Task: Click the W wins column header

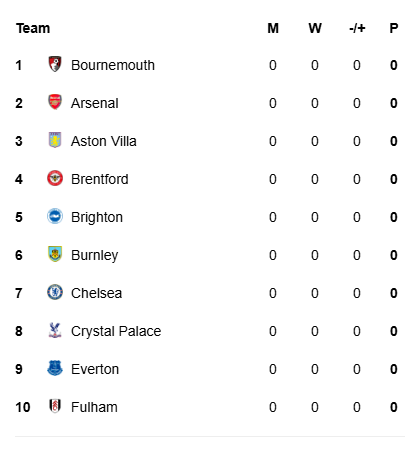Action: (315, 28)
